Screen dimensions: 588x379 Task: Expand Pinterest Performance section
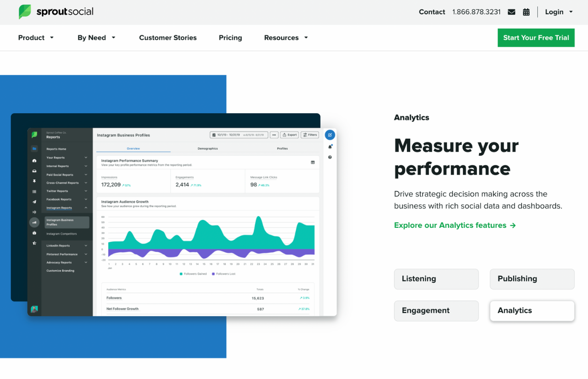[67, 254]
